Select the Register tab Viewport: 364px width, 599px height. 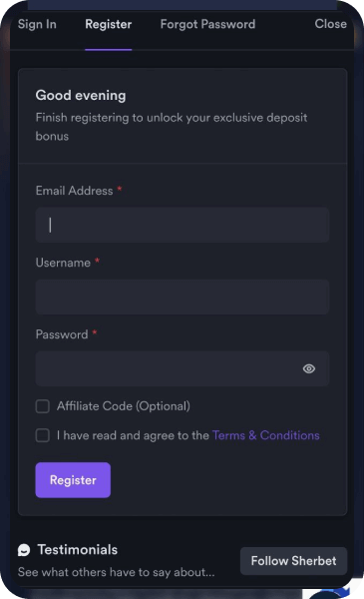click(109, 24)
